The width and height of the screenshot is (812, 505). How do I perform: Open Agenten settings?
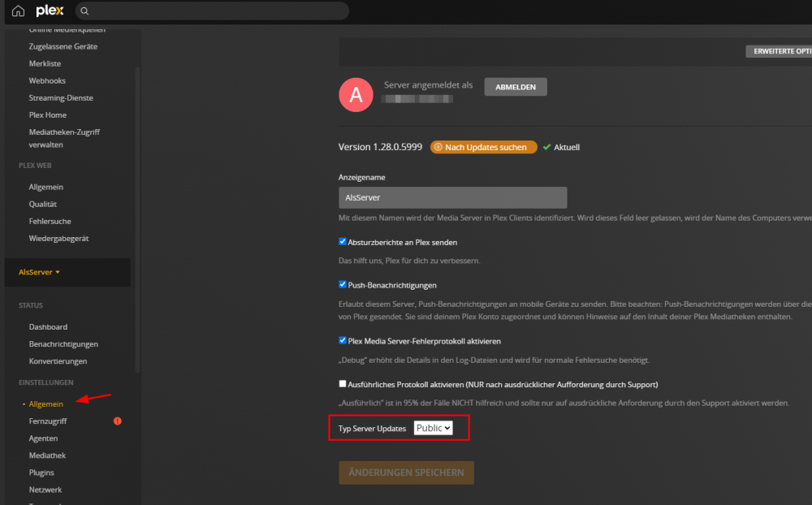[44, 438]
